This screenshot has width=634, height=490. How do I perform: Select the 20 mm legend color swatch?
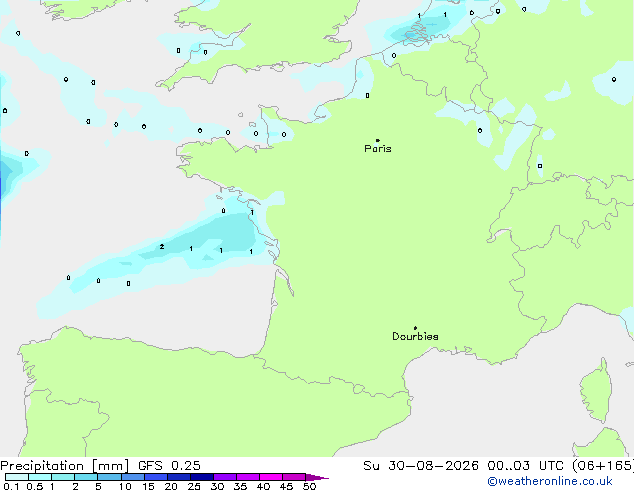[x=179, y=477]
